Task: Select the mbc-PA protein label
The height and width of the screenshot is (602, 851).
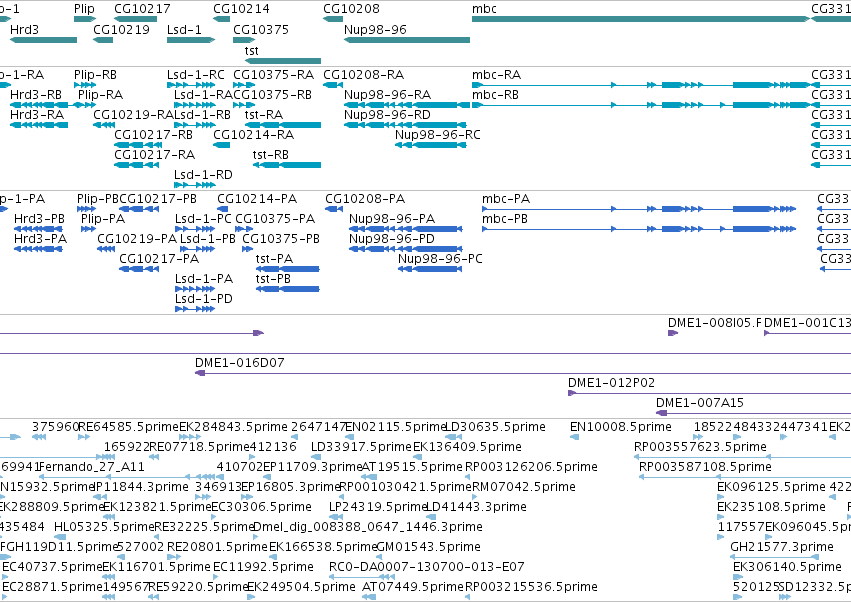Action: pyautogui.click(x=506, y=199)
